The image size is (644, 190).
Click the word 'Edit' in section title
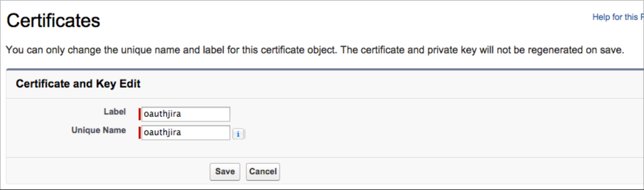point(130,84)
